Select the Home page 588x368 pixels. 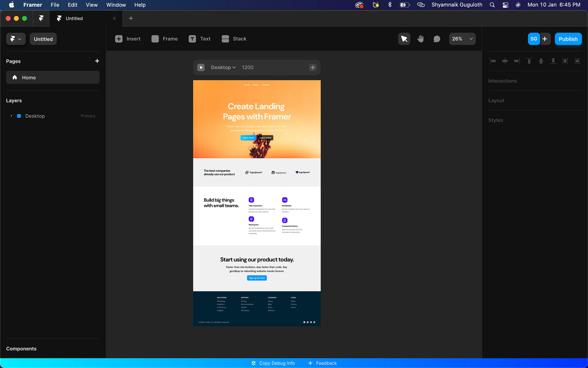pos(53,78)
